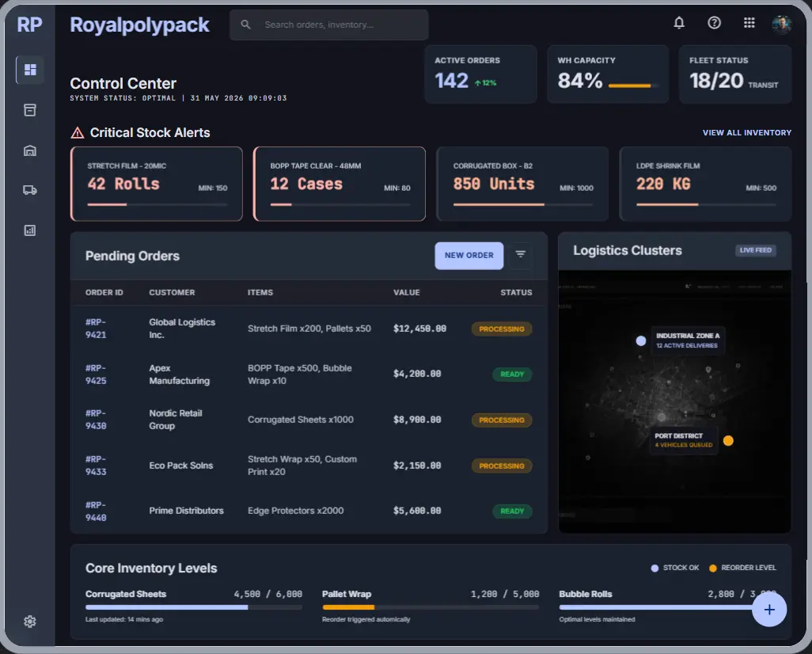The height and width of the screenshot is (654, 812).
Task: Click Eco Pack Solns customer name
Action: 180,466
